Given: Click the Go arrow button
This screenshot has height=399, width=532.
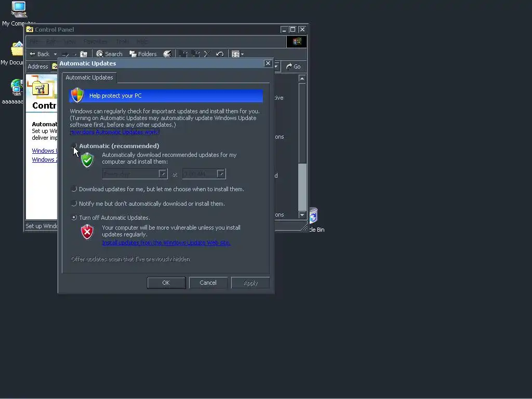Looking at the screenshot, I should coord(294,66).
